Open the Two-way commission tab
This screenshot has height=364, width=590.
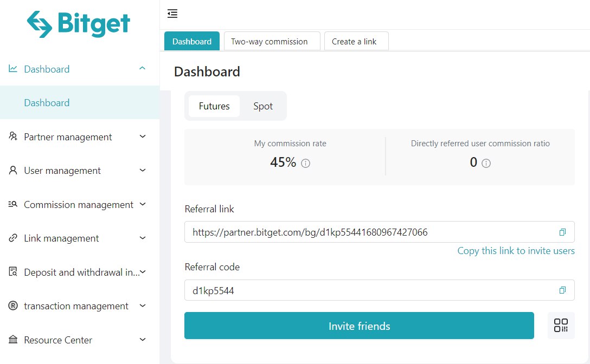272,41
